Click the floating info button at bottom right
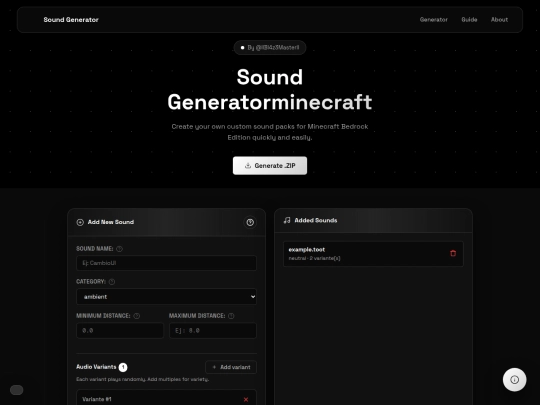Screen dimensions: 540x405 (515, 380)
